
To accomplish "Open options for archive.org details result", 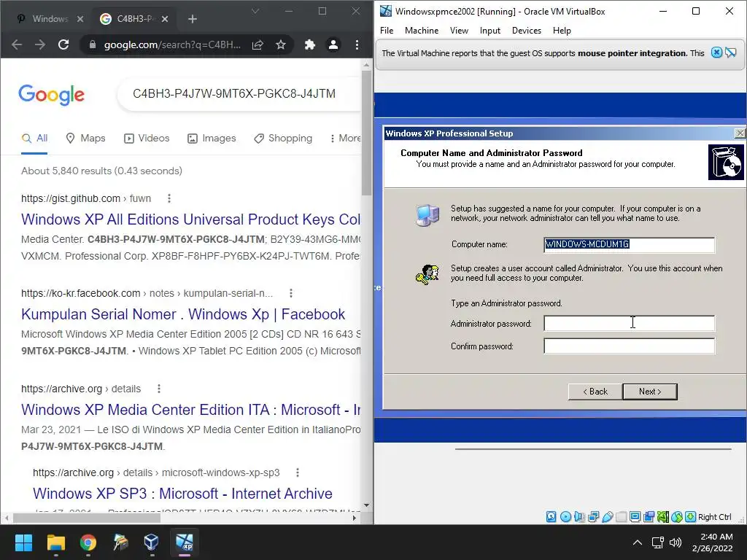I will [159, 389].
